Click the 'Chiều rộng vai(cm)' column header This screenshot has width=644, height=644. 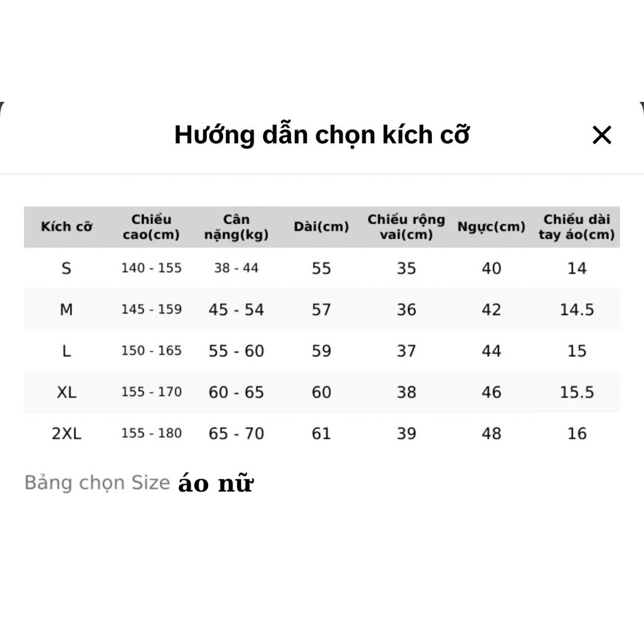point(406,227)
